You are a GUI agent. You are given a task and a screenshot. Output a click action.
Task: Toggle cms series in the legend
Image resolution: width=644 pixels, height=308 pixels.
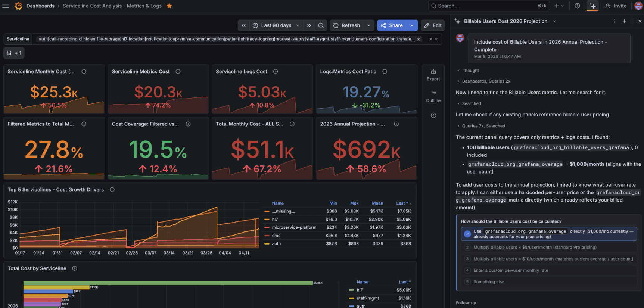276,236
